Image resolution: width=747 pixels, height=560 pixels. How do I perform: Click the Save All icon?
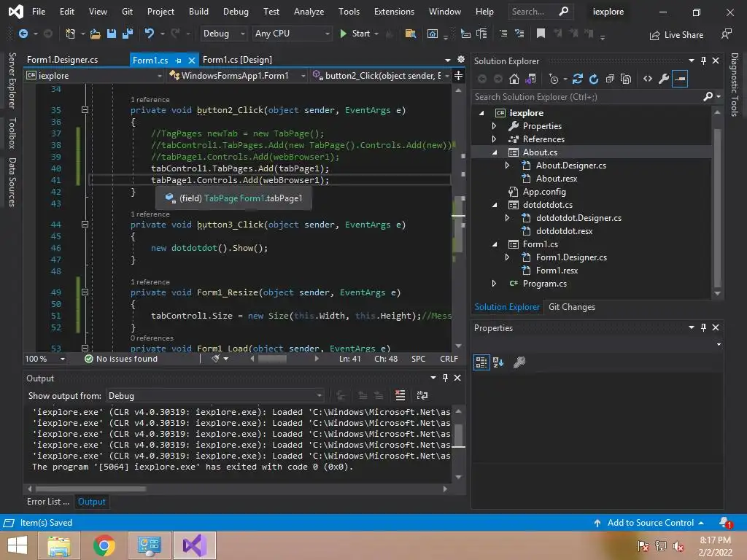click(x=127, y=34)
